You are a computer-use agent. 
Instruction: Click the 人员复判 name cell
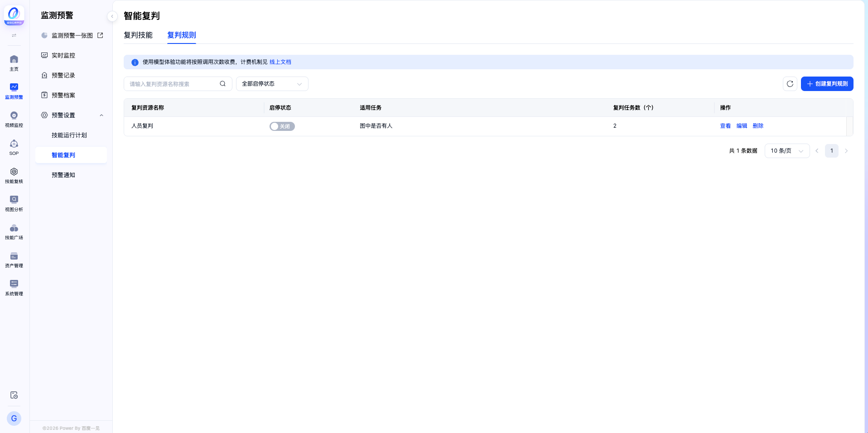pyautogui.click(x=142, y=126)
